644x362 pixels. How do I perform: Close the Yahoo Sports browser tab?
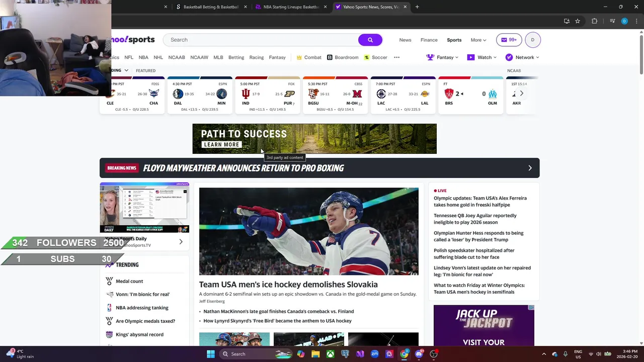(405, 7)
